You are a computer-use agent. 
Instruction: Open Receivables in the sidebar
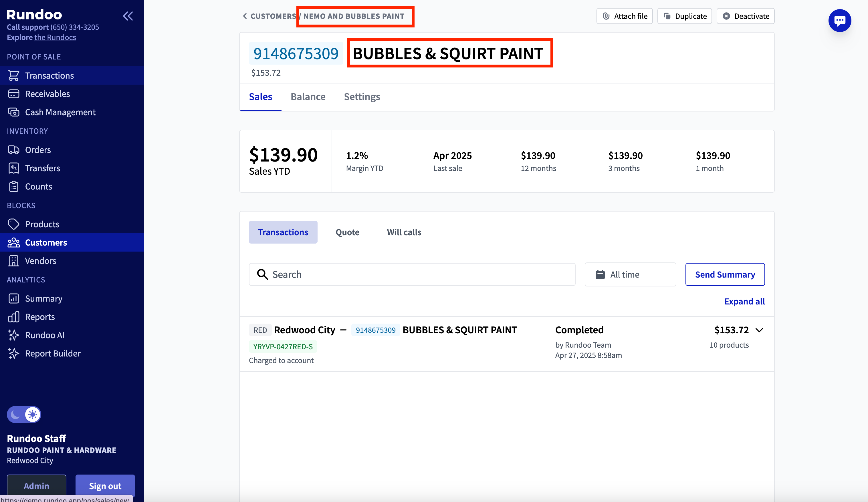pyautogui.click(x=72, y=93)
